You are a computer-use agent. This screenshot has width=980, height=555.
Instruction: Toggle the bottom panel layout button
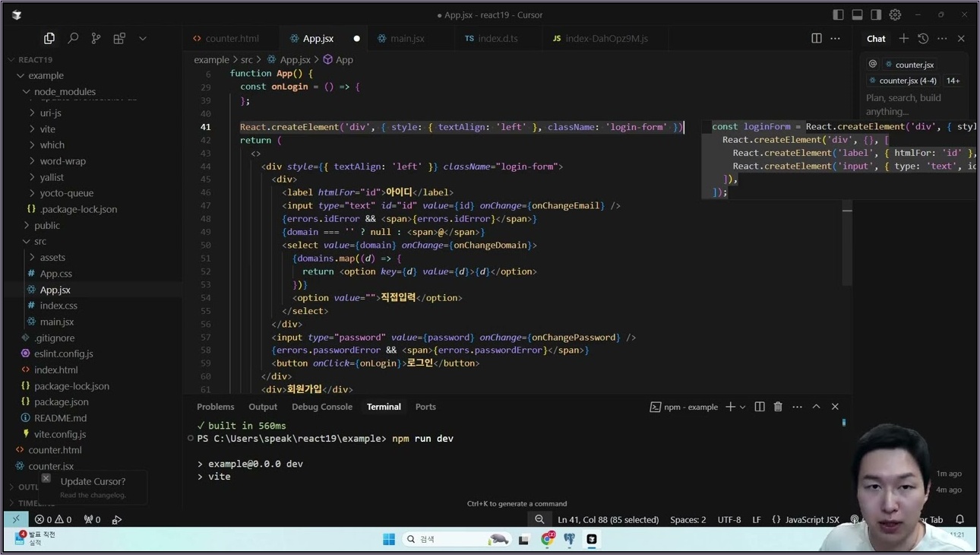858,14
